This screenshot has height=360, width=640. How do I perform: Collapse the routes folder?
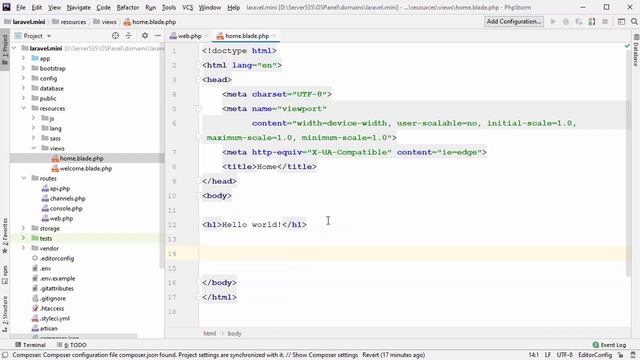click(23, 178)
